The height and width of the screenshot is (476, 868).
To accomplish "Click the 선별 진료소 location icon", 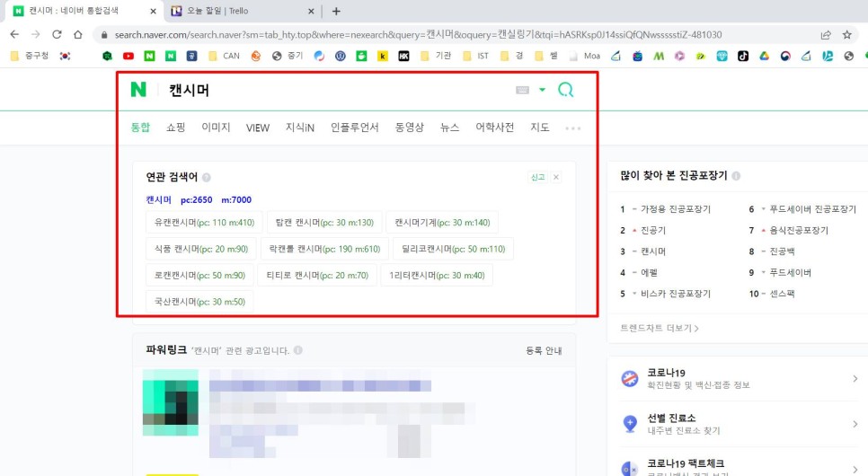I will (x=629, y=424).
